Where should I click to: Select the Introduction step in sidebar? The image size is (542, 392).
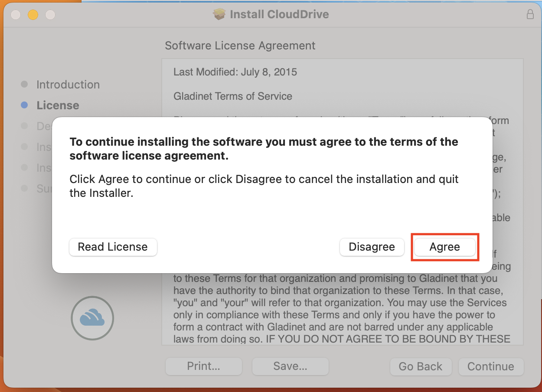(68, 85)
